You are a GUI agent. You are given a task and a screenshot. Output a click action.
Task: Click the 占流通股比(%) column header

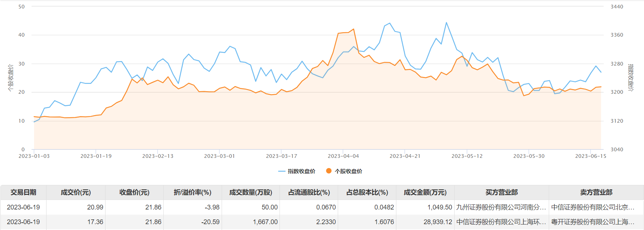pyautogui.click(x=309, y=192)
